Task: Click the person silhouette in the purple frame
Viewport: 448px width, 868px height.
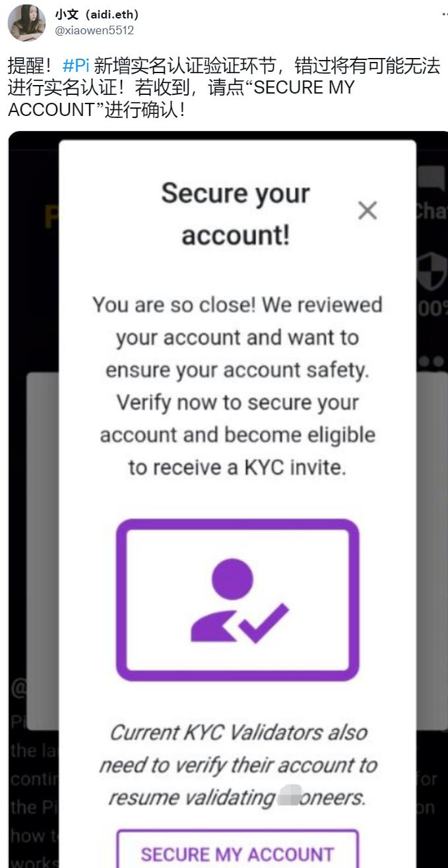Action: pyautogui.click(x=224, y=598)
